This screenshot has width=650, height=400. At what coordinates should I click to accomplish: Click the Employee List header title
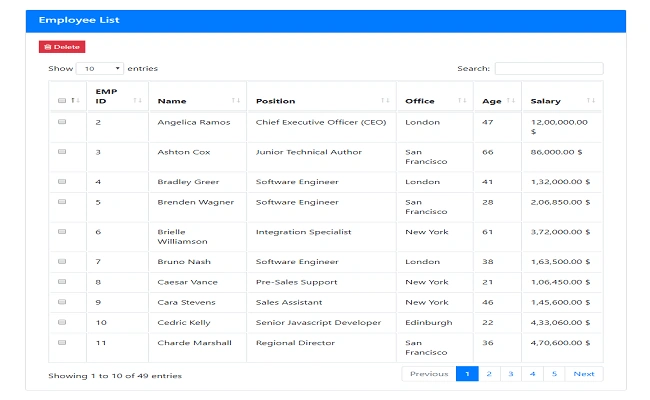click(79, 20)
